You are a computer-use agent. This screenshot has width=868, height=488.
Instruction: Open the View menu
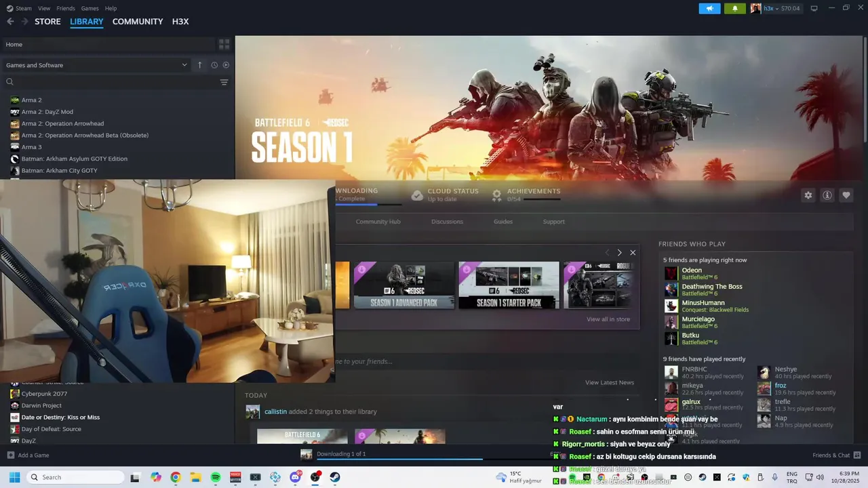tap(44, 8)
